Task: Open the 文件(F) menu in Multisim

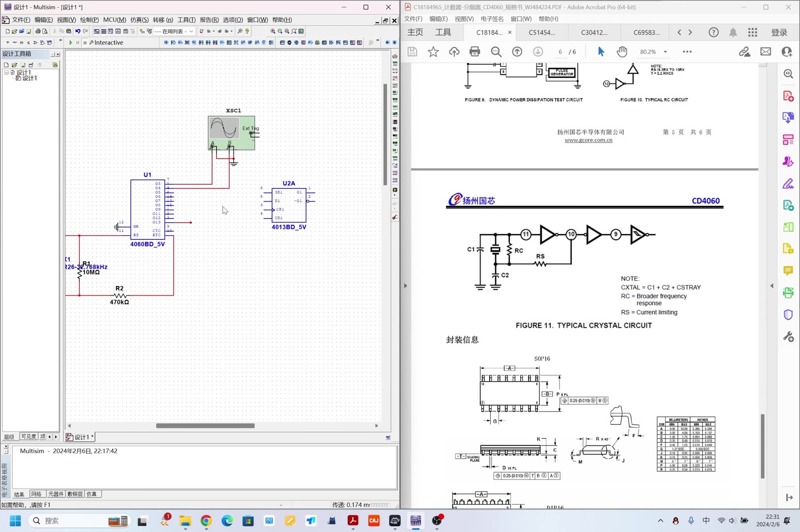Action: 21,20
